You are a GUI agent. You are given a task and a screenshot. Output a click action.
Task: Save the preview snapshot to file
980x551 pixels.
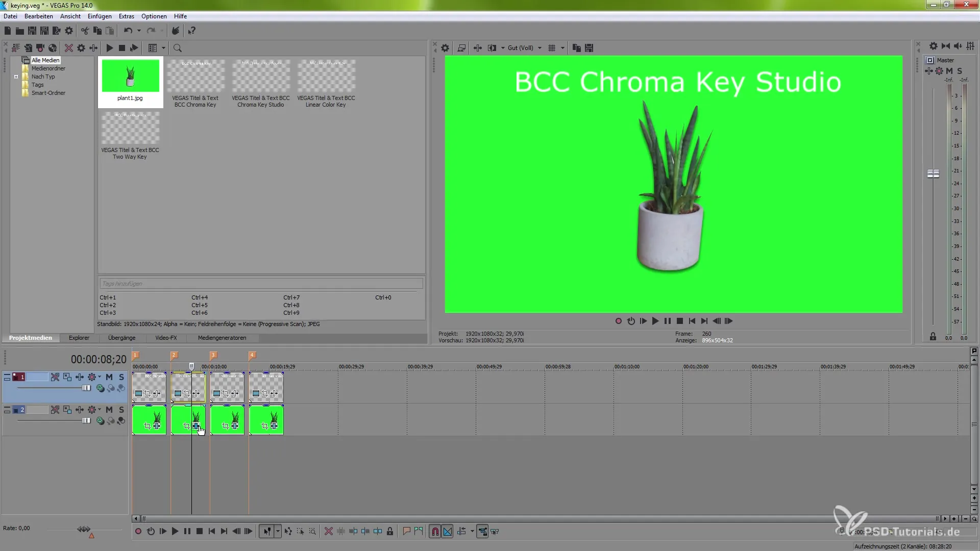(x=589, y=48)
